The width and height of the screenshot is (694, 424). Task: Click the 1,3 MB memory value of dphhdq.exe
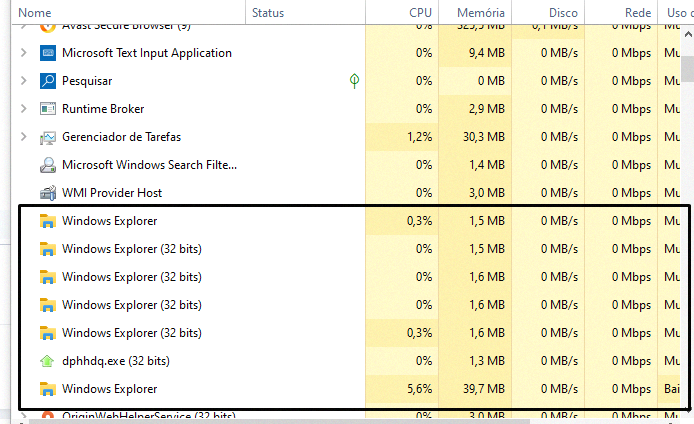(x=487, y=361)
